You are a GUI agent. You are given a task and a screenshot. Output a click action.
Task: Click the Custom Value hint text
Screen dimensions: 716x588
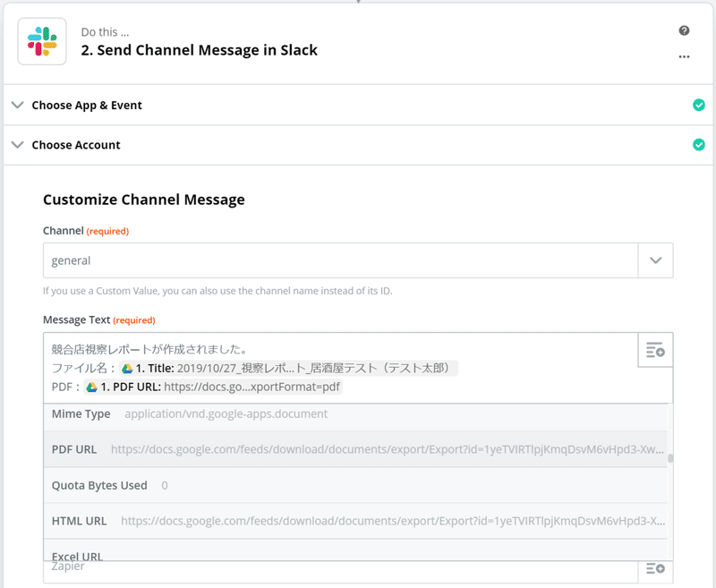217,291
